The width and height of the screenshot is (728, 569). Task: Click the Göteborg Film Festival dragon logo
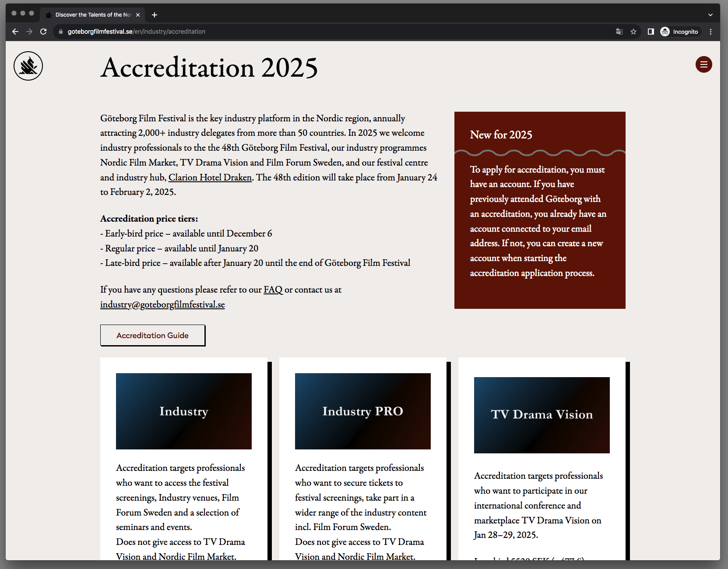[28, 66]
